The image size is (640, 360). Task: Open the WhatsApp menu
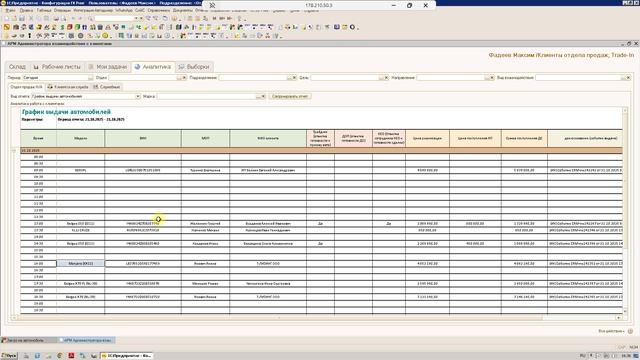pyautogui.click(x=124, y=10)
